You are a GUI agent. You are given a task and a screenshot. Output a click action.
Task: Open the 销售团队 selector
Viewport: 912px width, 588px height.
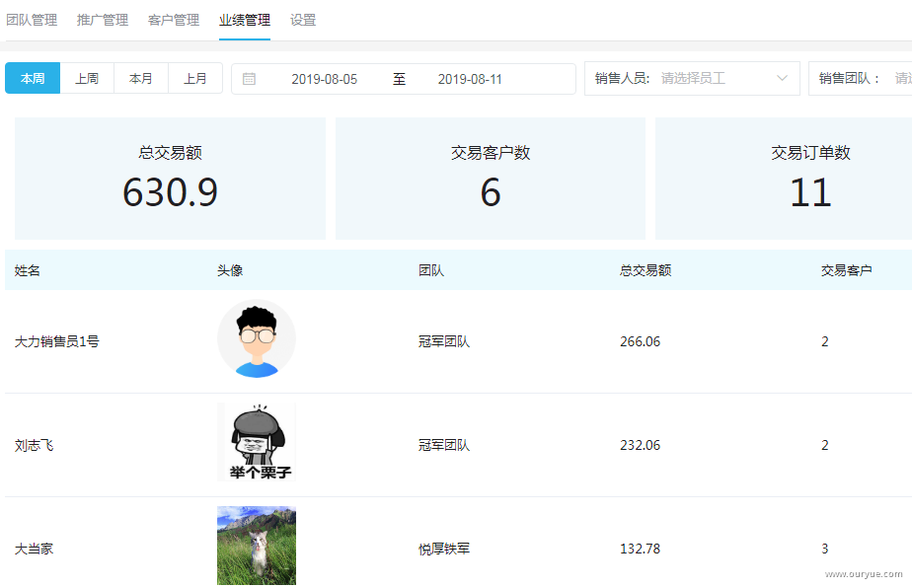click(x=861, y=78)
